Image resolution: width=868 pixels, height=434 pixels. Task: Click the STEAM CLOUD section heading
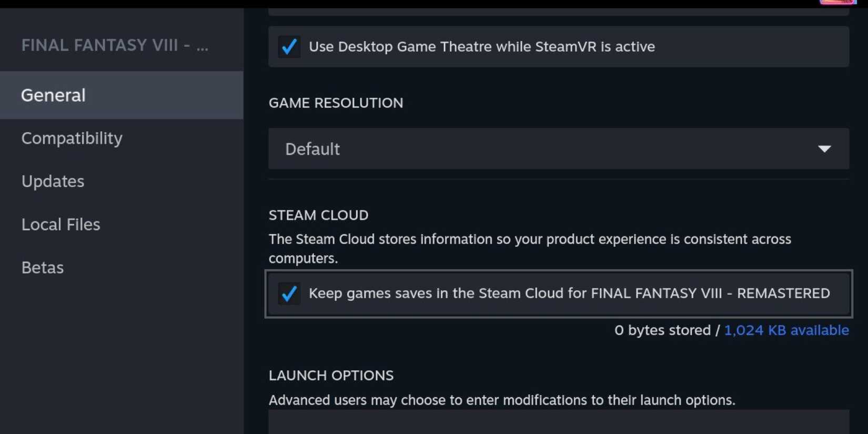pyautogui.click(x=318, y=215)
